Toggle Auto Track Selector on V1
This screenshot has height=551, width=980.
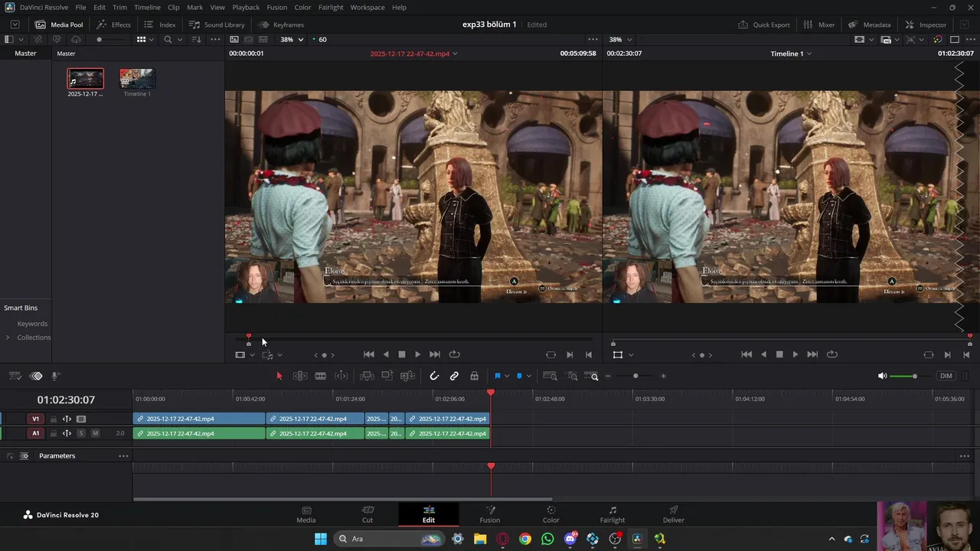pyautogui.click(x=67, y=419)
